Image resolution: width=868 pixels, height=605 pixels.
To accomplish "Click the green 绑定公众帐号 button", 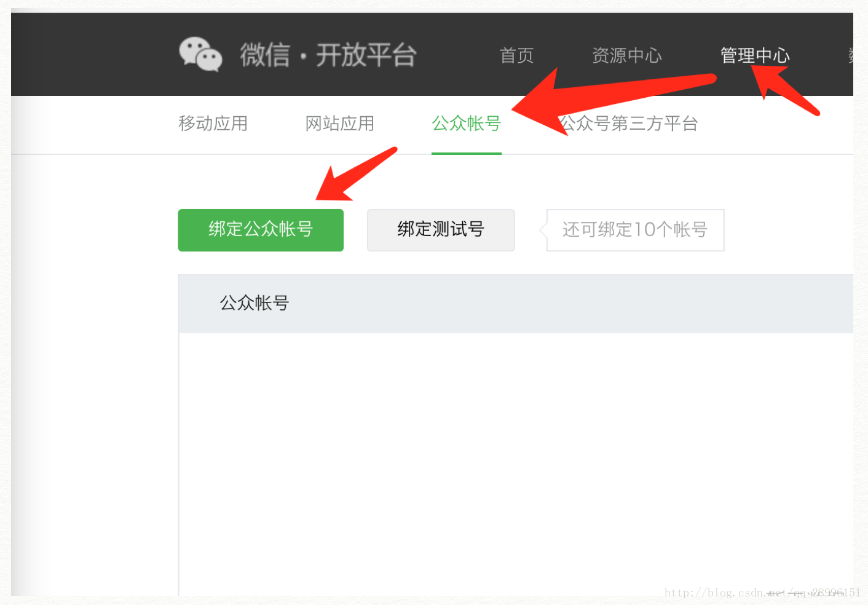I will 261,230.
